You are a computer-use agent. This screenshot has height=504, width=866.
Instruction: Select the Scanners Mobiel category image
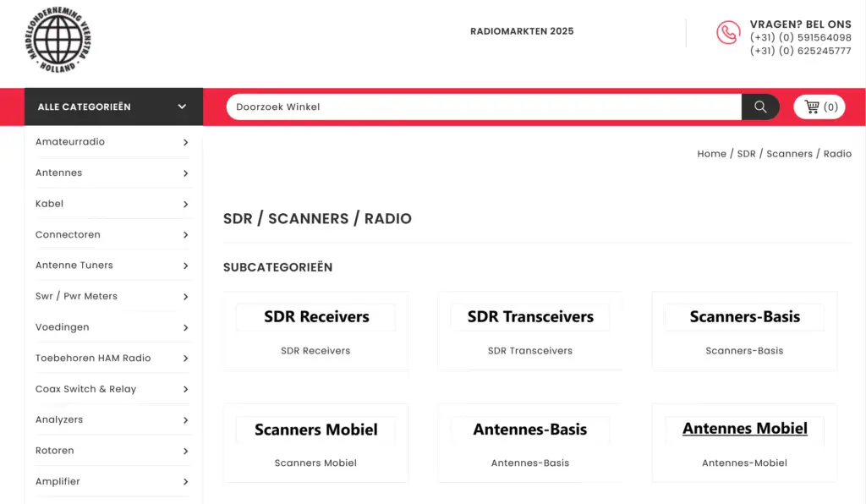click(315, 430)
